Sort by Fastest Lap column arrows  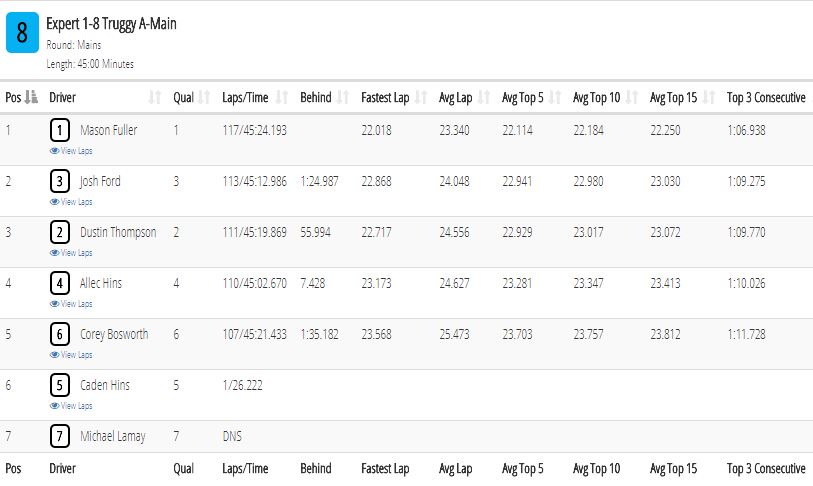(x=421, y=97)
